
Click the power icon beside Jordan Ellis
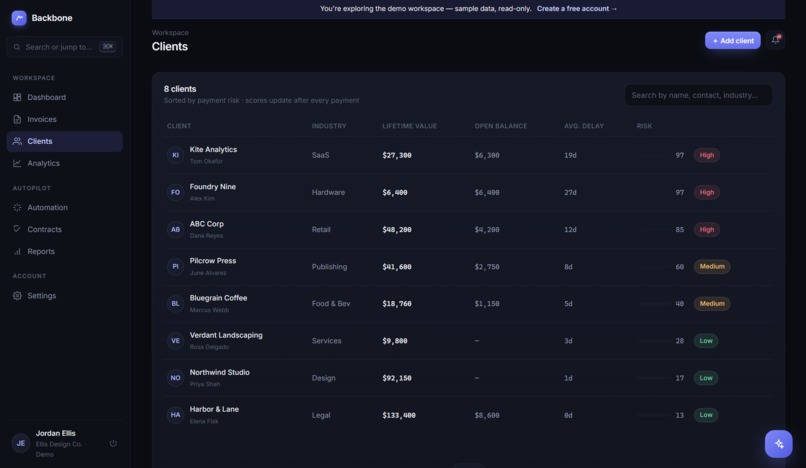coord(113,443)
